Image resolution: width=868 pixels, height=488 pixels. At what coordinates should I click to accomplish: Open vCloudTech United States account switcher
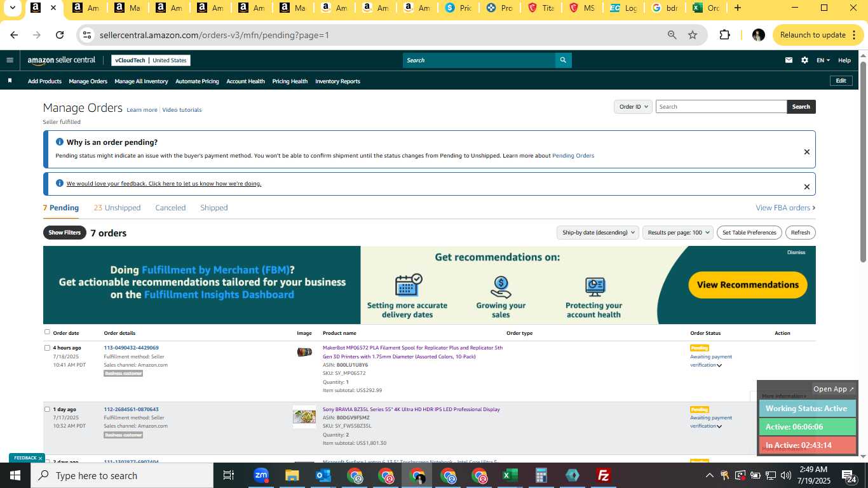(x=151, y=60)
